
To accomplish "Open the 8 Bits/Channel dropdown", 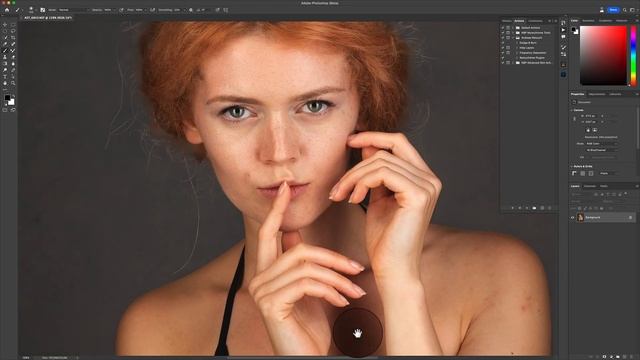I will click(602, 150).
